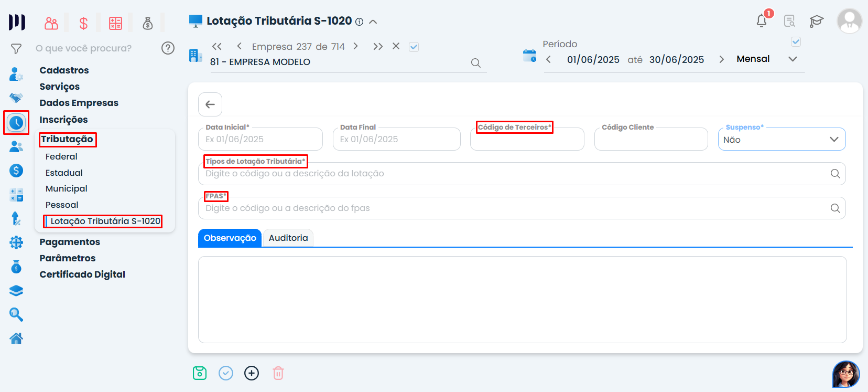
Task: Click the help question mark icon
Action: tap(168, 48)
